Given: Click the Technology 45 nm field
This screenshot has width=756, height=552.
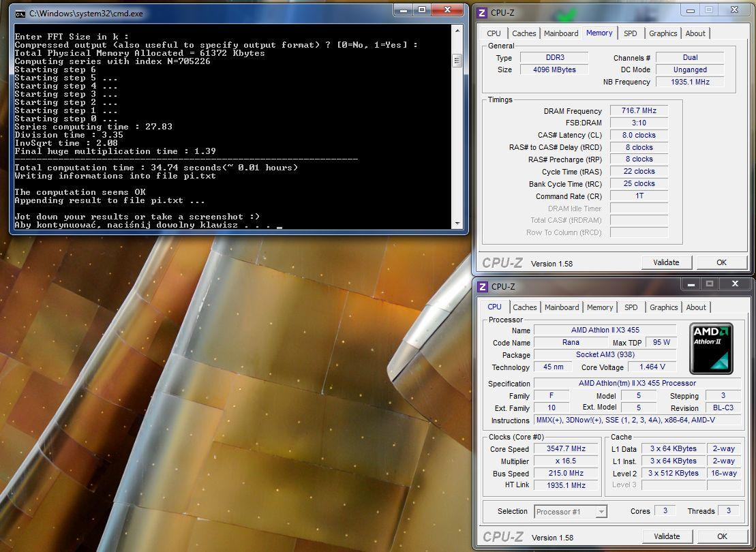Looking at the screenshot, I should pos(553,367).
